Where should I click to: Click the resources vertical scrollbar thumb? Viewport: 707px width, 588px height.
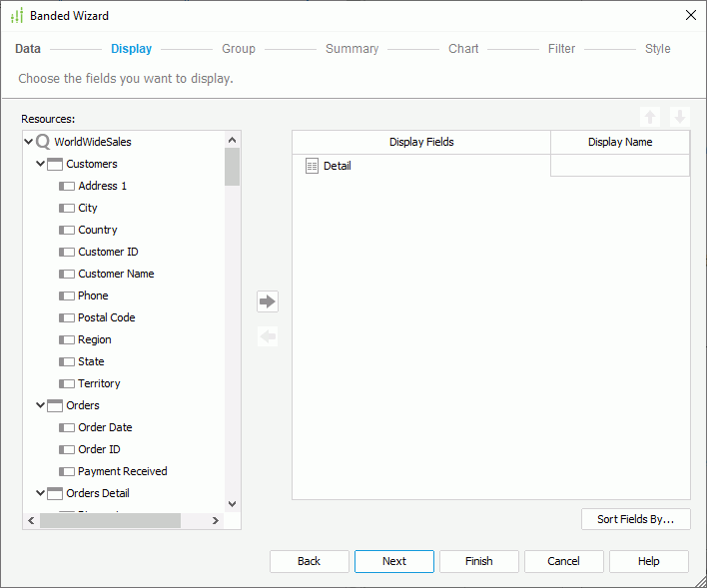coord(232,167)
